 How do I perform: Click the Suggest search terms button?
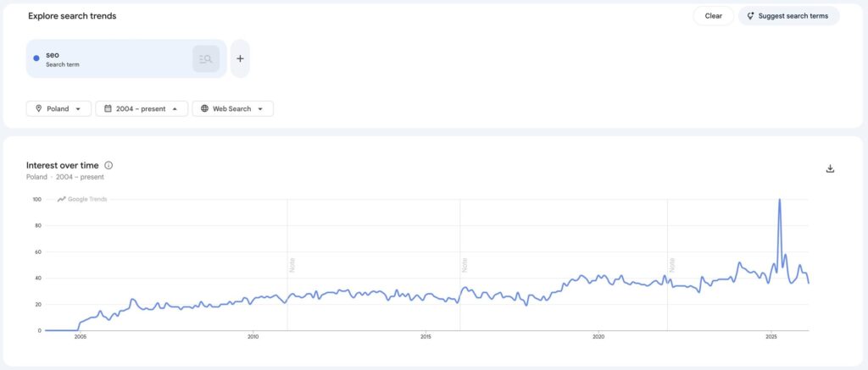pos(788,16)
